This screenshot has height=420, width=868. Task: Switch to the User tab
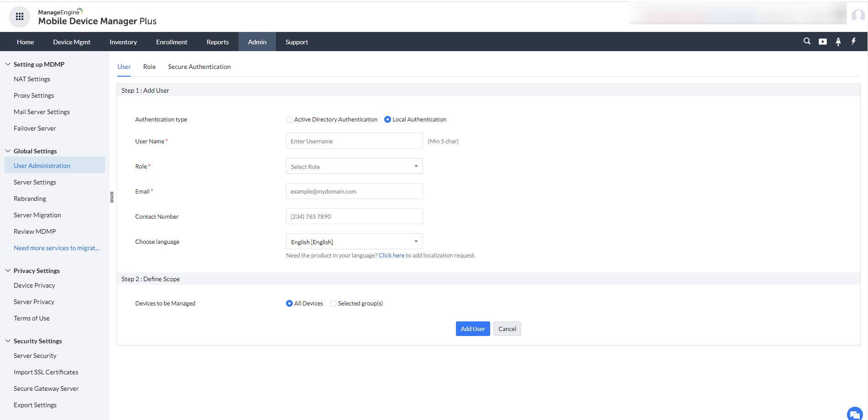[124, 67]
